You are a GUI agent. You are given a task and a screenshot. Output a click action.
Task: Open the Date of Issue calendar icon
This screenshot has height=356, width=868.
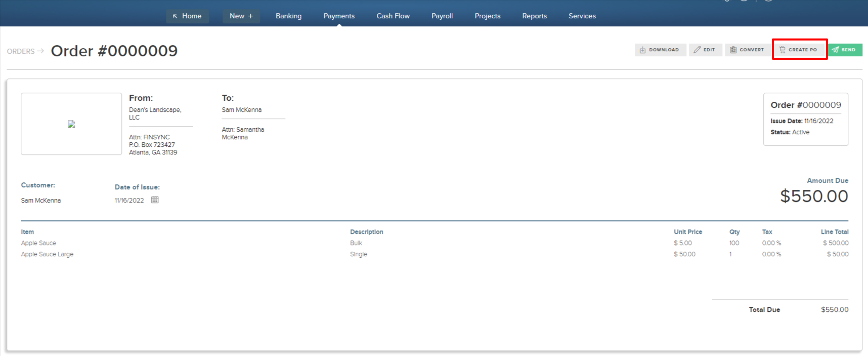155,200
